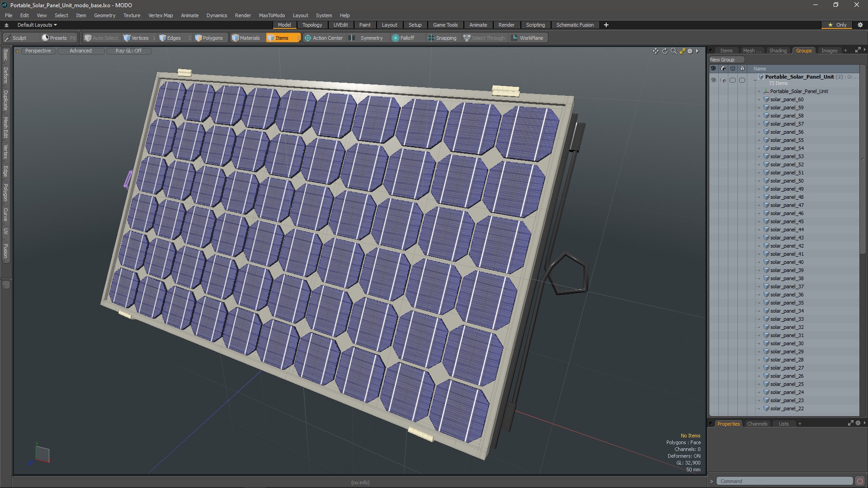This screenshot has height=488, width=868.
Task: Click the Groups panel expand icon
Action: (858, 50)
